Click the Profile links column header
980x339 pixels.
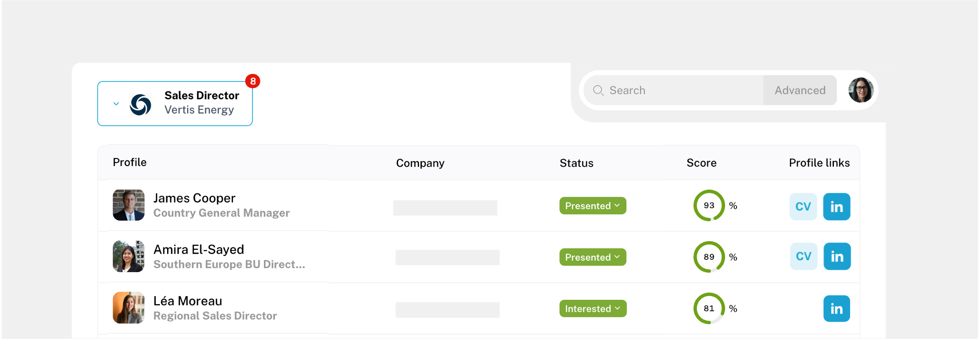point(819,163)
